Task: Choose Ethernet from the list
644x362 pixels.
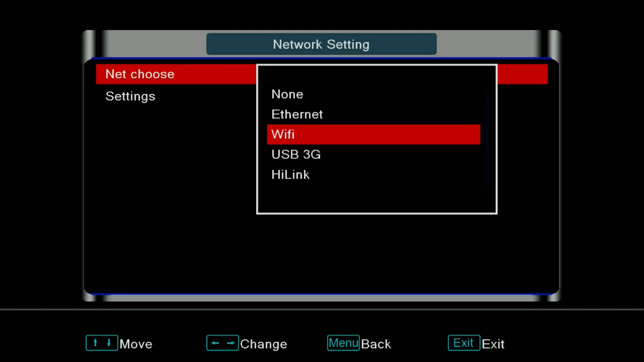Action: (x=297, y=114)
